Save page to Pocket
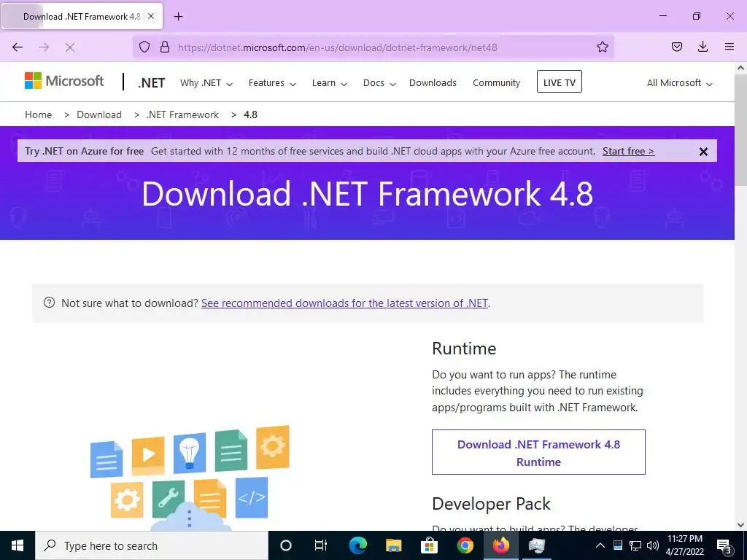747x560 pixels. (x=676, y=47)
